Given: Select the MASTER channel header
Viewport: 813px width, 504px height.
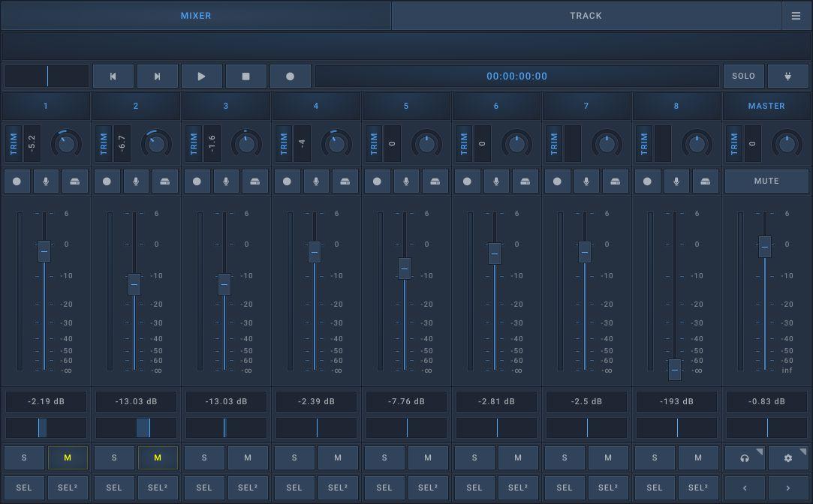Looking at the screenshot, I should tap(766, 106).
